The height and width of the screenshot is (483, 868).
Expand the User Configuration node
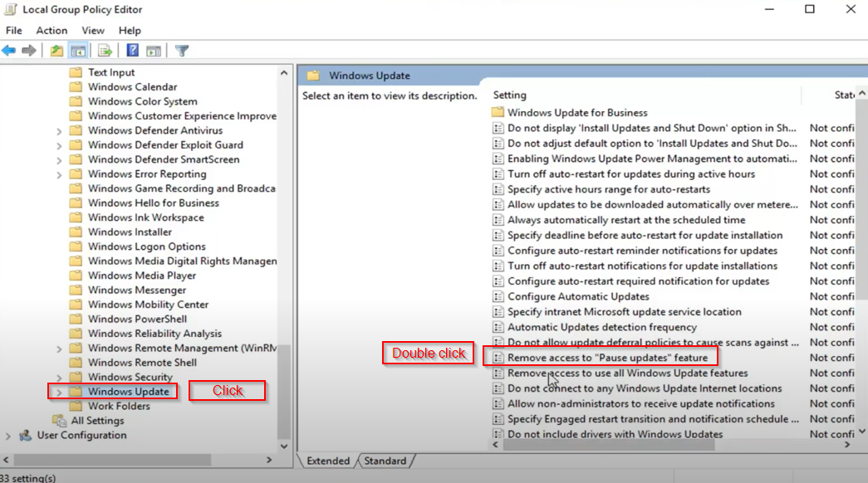click(x=8, y=436)
